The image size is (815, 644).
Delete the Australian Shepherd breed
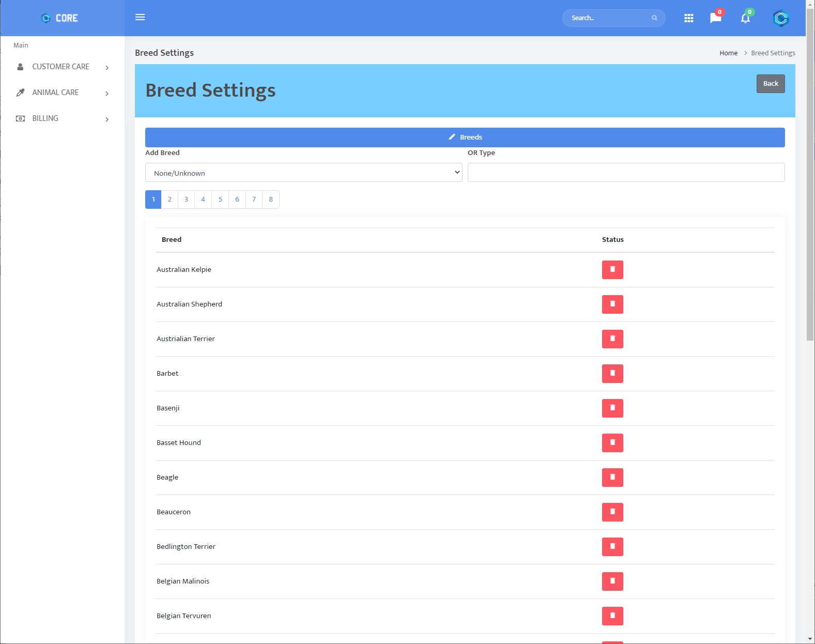coord(612,304)
